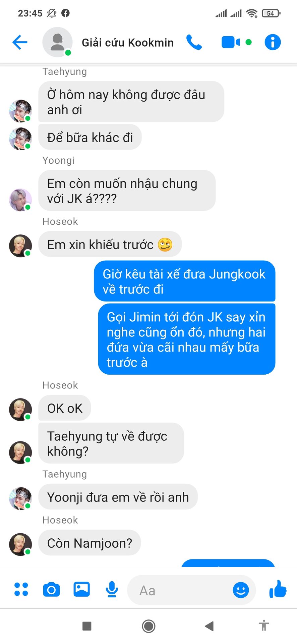Tap Yoongi's profile picture
The height and width of the screenshot is (644, 297).
tap(20, 200)
